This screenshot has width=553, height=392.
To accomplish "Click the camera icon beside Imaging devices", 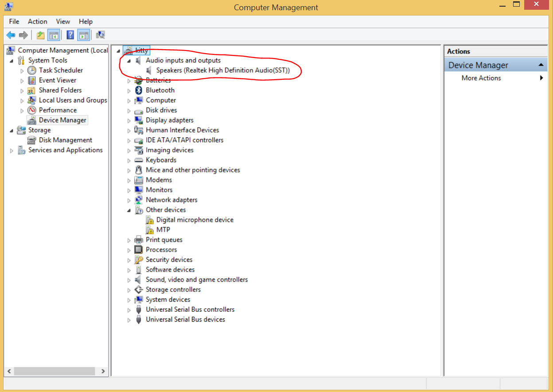I will click(139, 150).
